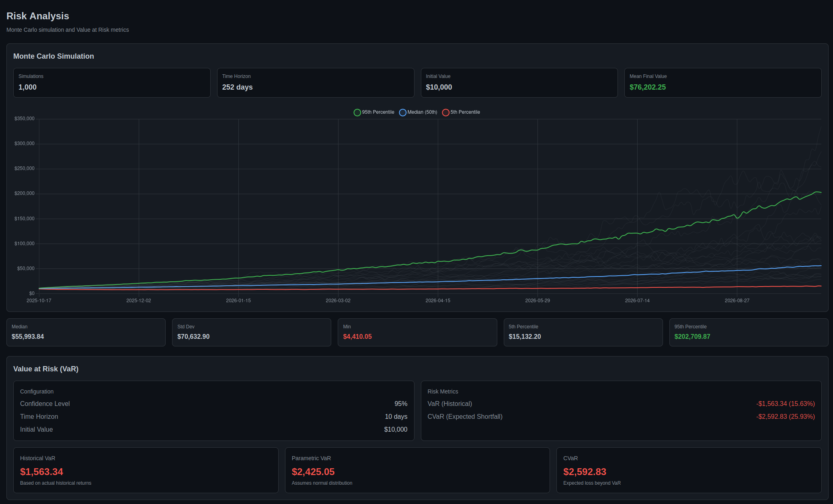
Task: Click the Mean Final Value card
Action: 722,83
